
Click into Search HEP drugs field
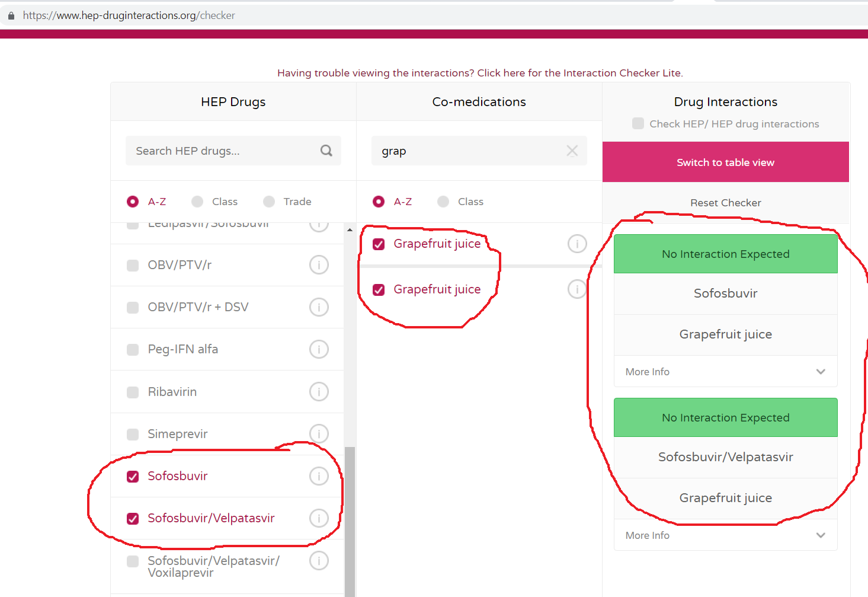(x=222, y=151)
